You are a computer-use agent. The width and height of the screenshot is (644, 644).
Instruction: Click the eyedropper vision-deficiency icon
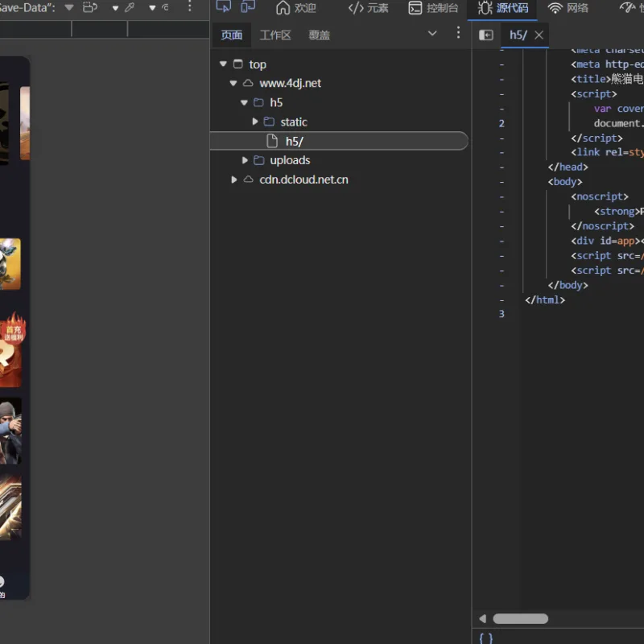130,7
